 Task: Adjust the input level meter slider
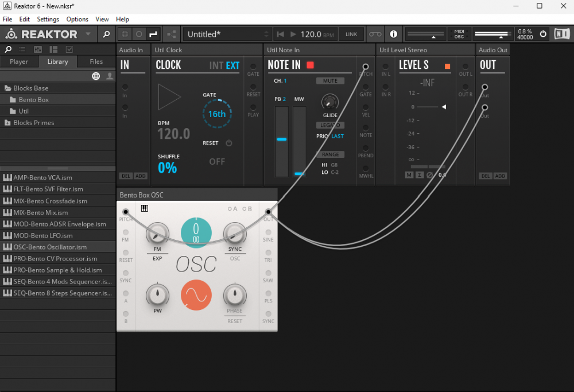pyautogui.click(x=426, y=34)
